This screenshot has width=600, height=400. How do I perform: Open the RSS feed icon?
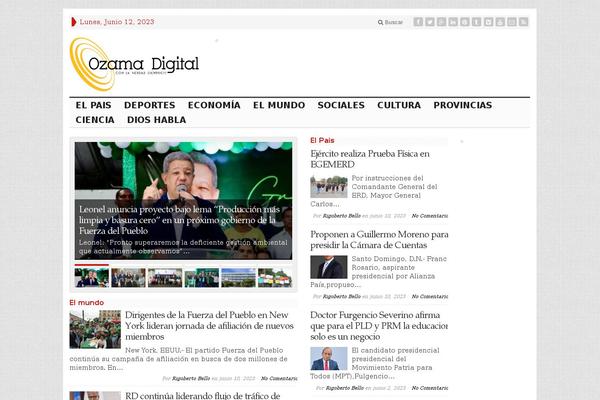[523, 22]
